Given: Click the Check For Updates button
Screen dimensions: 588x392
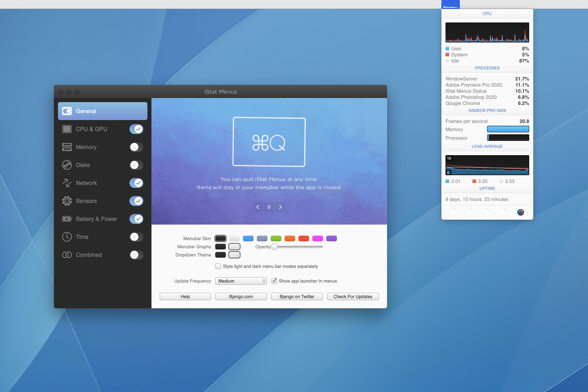Looking at the screenshot, I should point(353,296).
